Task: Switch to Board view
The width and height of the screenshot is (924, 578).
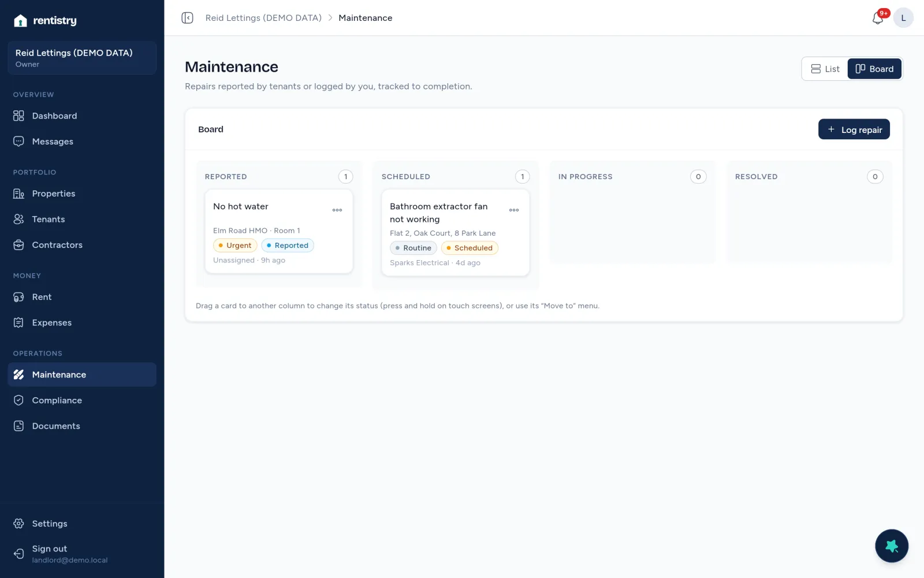Action: [874, 69]
